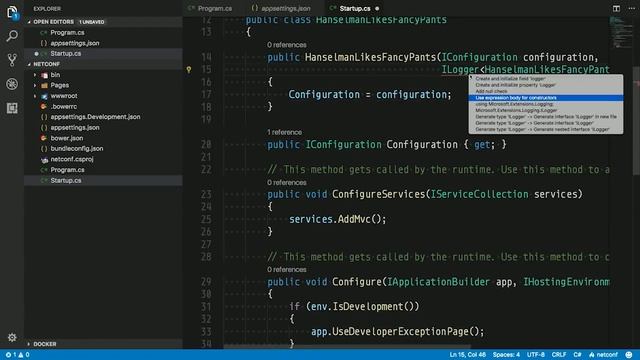Click the lightbulb code action icon
640x360 pixels.
[x=189, y=69]
